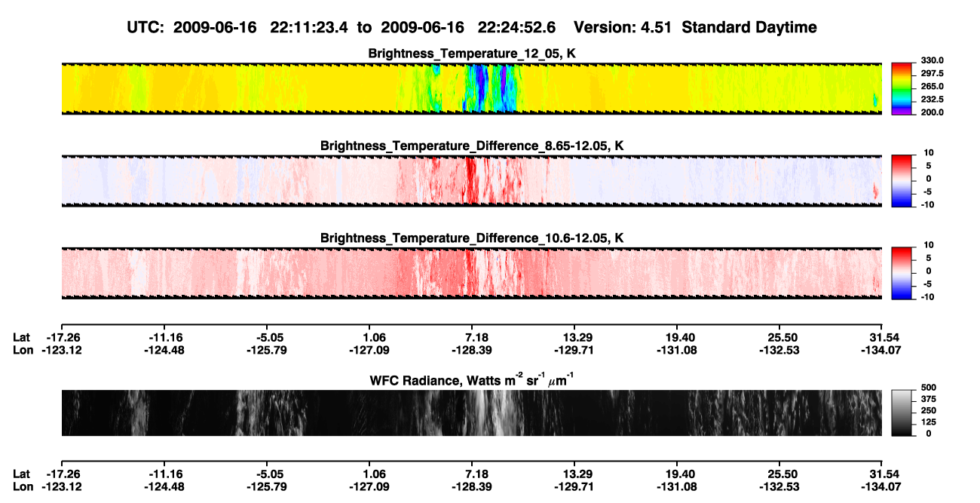This screenshot has height=503, width=980.
Task: Click the 250 label on the grayscale colorbar
Action: point(929,410)
